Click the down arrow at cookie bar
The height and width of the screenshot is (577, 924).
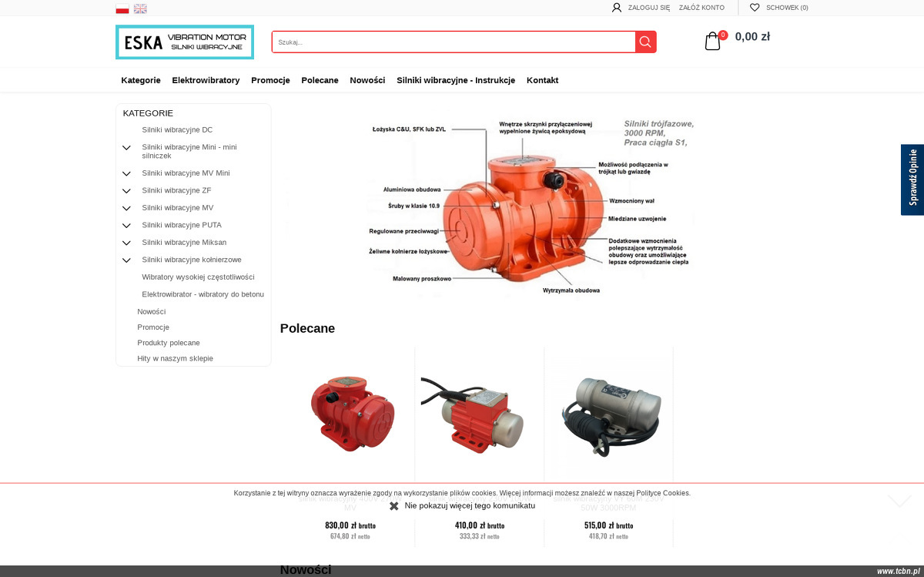[x=899, y=501]
